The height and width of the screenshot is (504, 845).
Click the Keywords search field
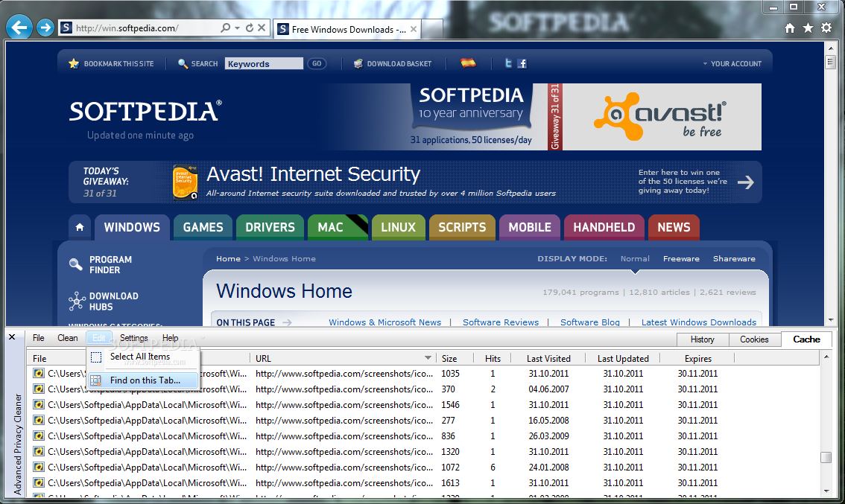click(x=264, y=63)
